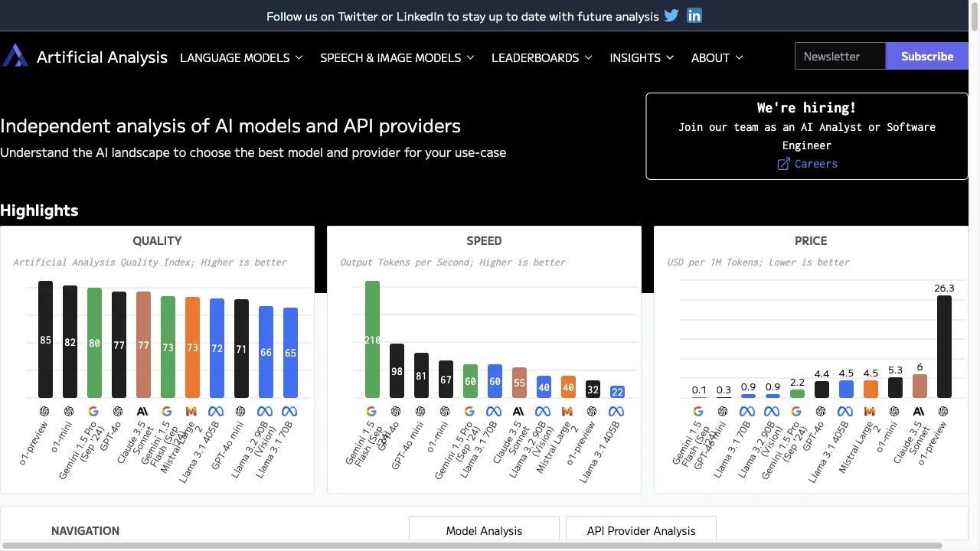Click the NAVIGATION section label
The height and width of the screenshot is (551, 980).
85,530
